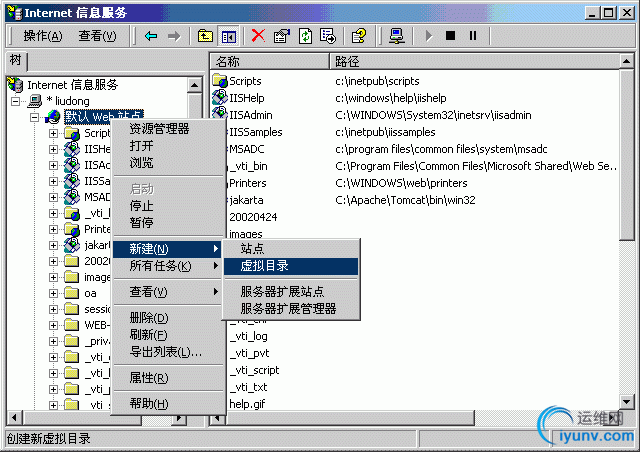The image size is (640, 452).
Task: Toggle the Show/Hide console tree icon
Action: coord(229,36)
